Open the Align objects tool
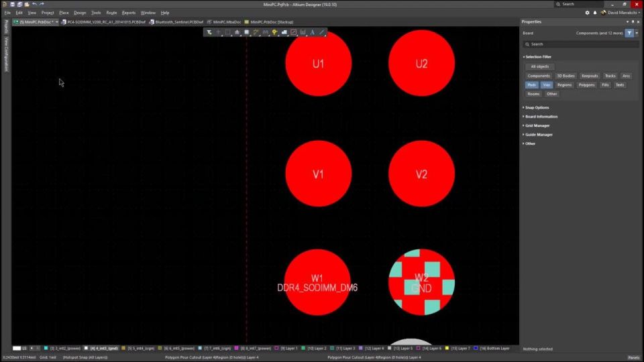The image size is (644, 362). point(237,32)
